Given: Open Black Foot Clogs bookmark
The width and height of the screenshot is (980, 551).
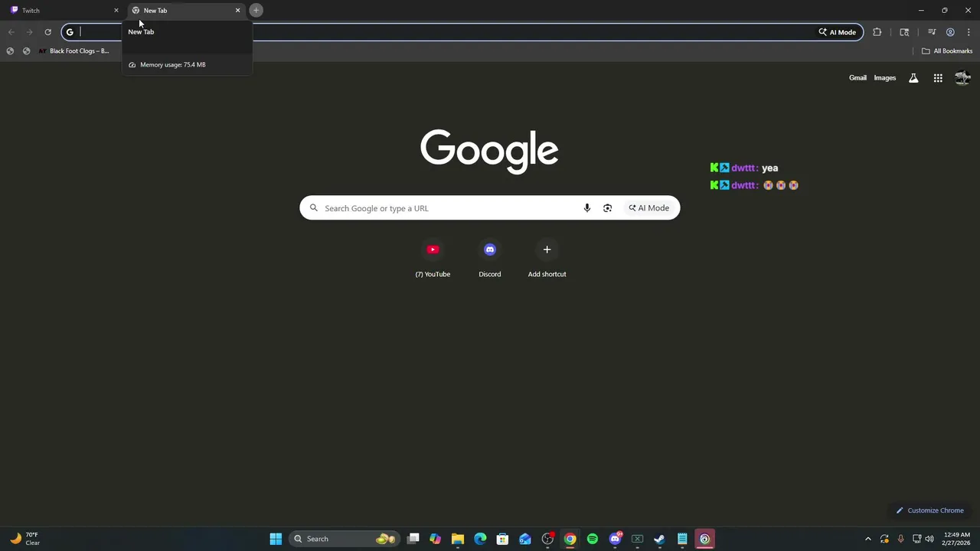Looking at the screenshot, I should pyautogui.click(x=74, y=51).
